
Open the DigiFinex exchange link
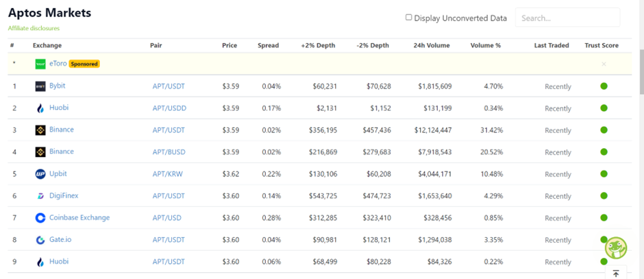pos(64,195)
